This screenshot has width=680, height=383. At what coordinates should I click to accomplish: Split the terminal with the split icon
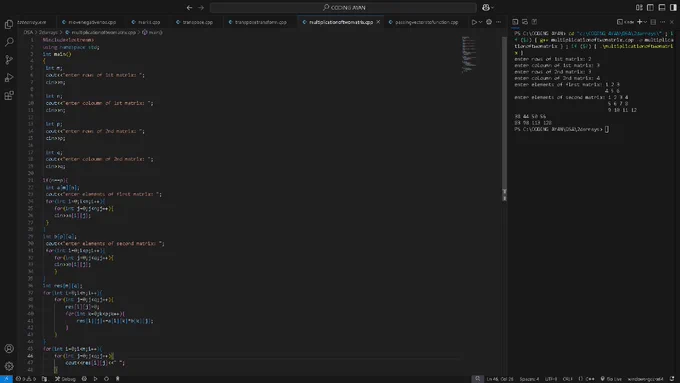tap(653, 22)
